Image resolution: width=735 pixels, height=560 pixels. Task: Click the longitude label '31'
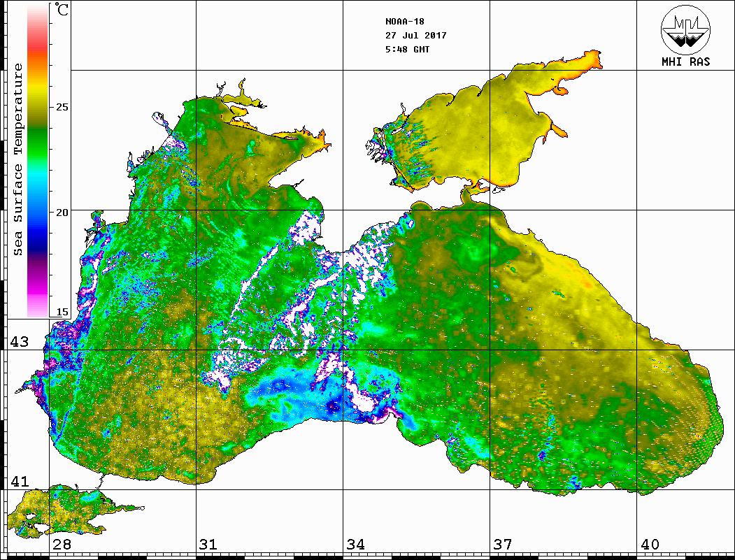208,545
